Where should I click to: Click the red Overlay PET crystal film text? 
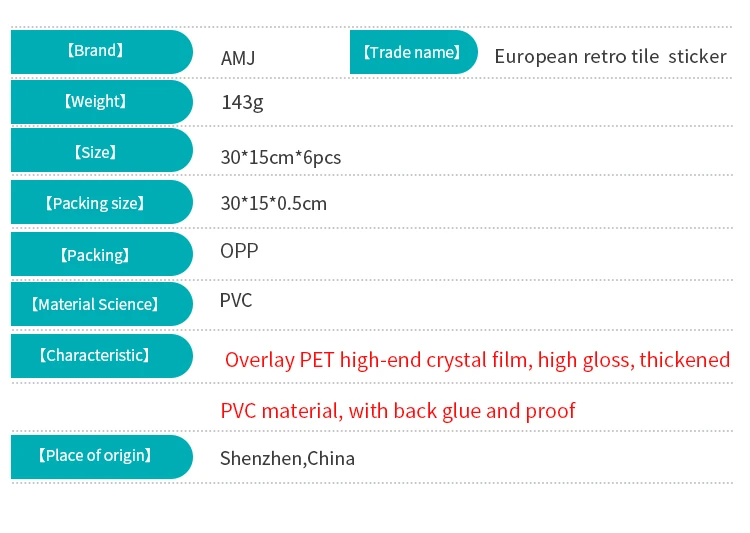477,360
